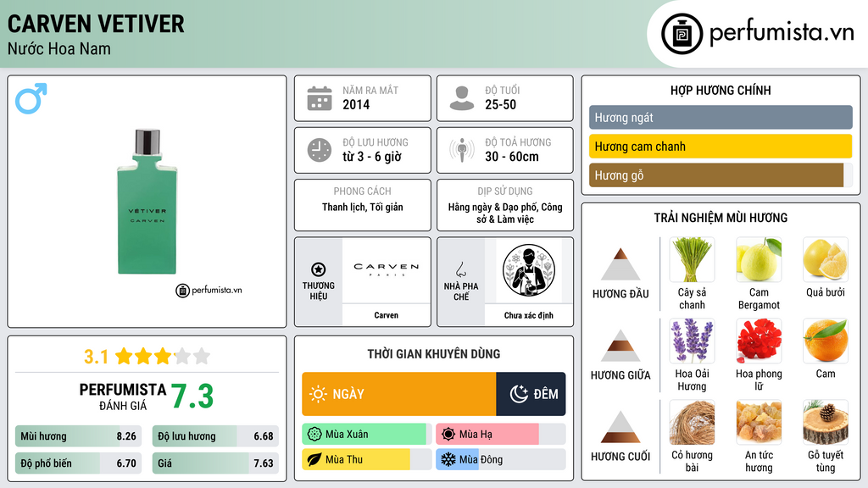868x488 pixels.
Task: Click the Hoa phong lữ geranium image
Action: (759, 341)
